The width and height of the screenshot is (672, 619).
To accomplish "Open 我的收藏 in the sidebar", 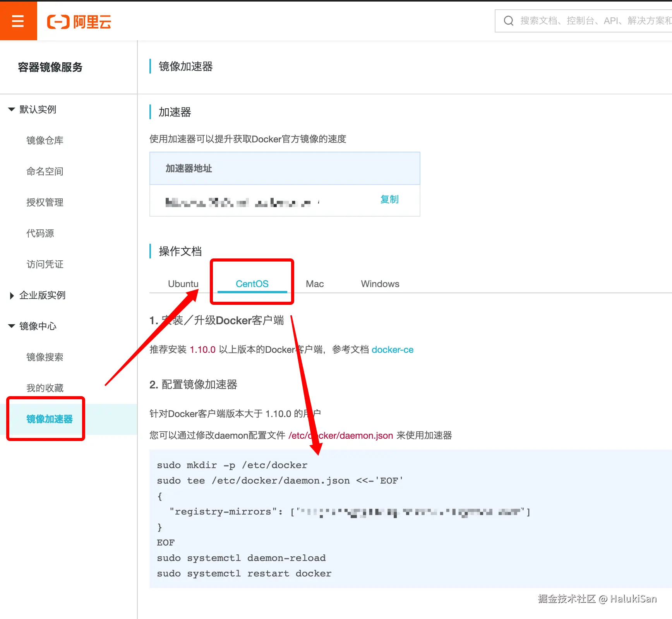I will [x=45, y=388].
